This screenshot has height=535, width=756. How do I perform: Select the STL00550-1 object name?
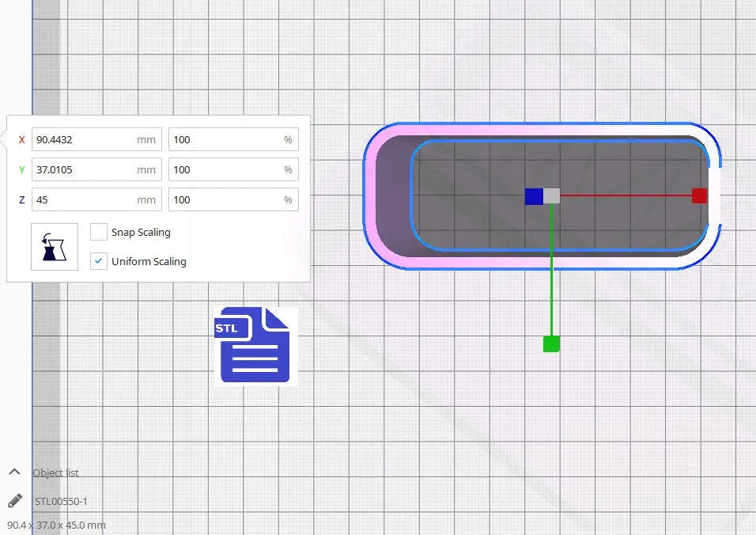(61, 501)
